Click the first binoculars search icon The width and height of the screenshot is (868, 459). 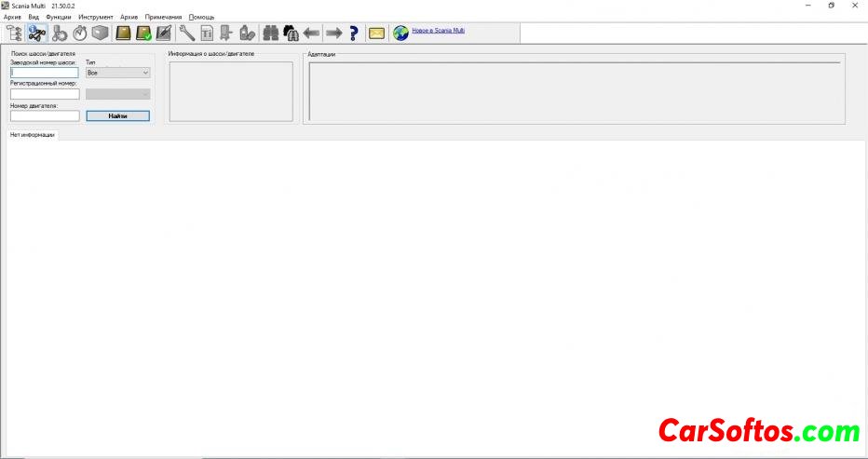(x=271, y=34)
